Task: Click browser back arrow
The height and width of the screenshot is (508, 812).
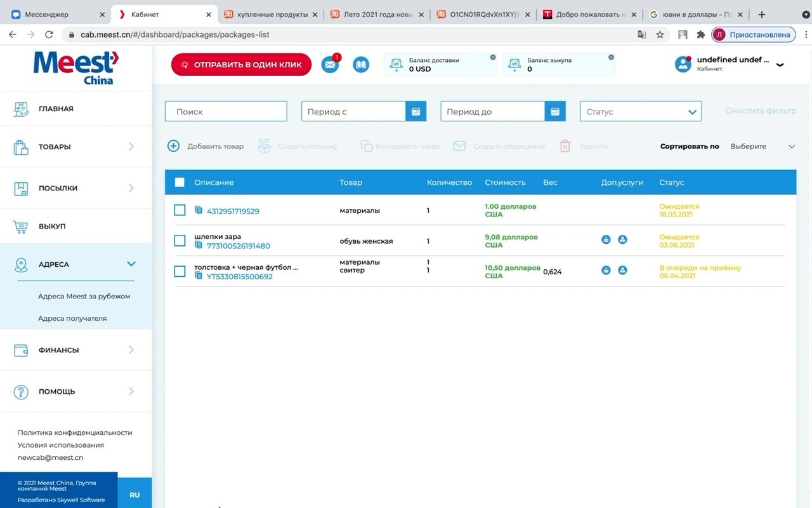Action: pos(13,34)
